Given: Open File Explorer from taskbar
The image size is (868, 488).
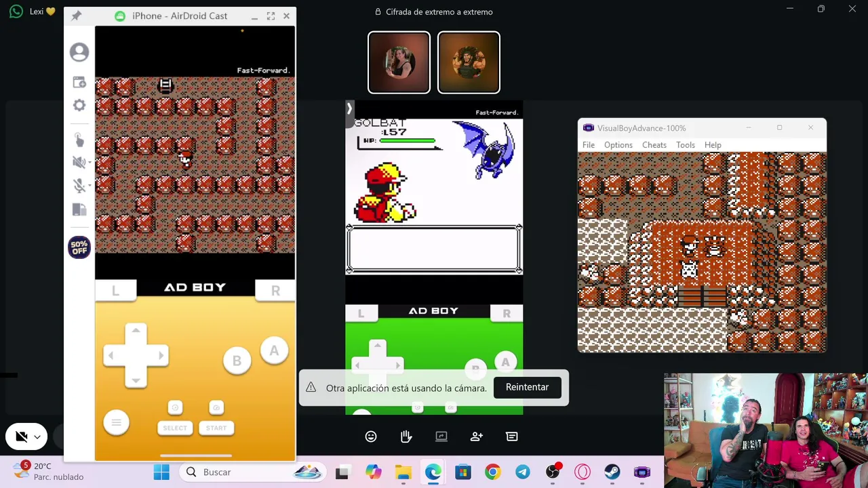Looking at the screenshot, I should point(403,472).
